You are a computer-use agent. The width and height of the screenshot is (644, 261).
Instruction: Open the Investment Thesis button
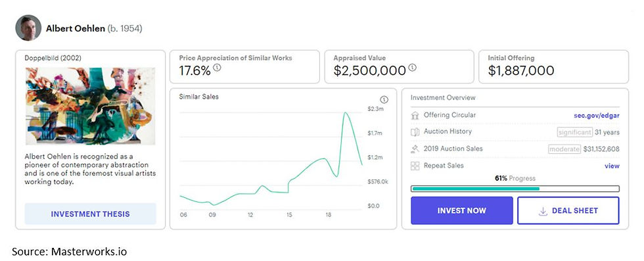91,214
